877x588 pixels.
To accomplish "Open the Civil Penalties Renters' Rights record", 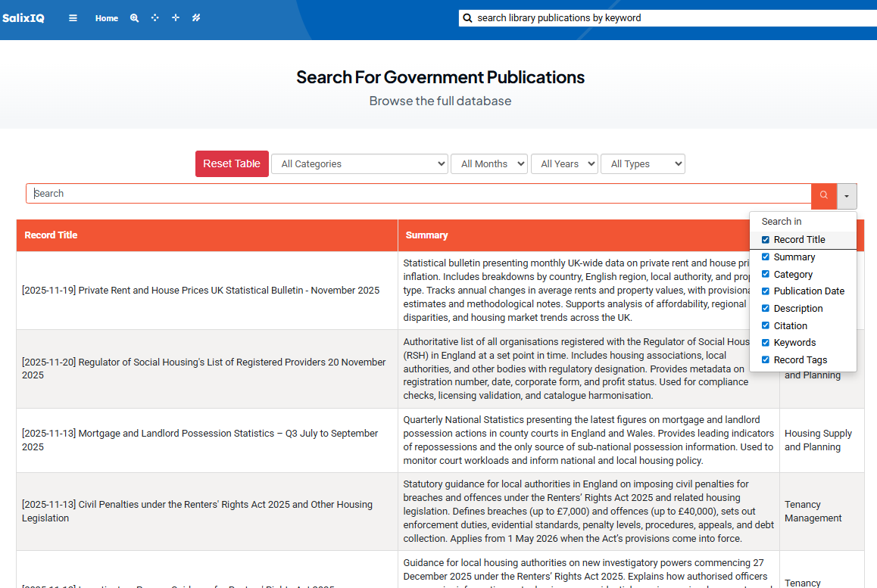I will (197, 512).
